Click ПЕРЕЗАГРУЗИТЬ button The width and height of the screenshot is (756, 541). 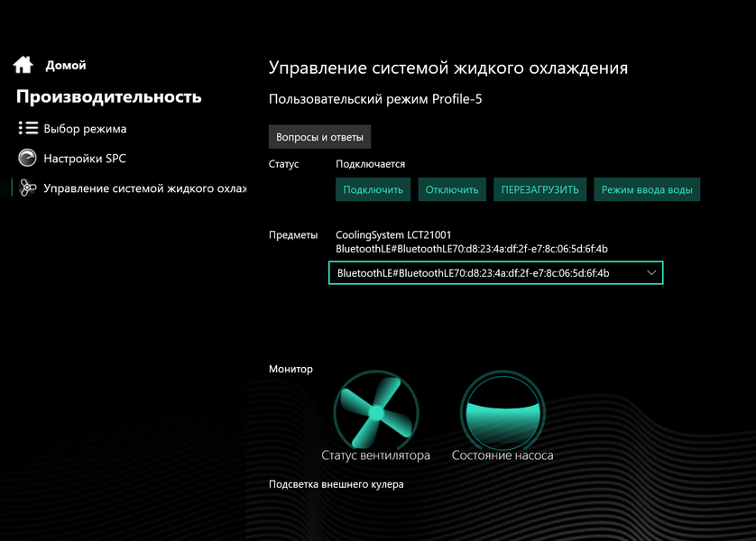[540, 189]
